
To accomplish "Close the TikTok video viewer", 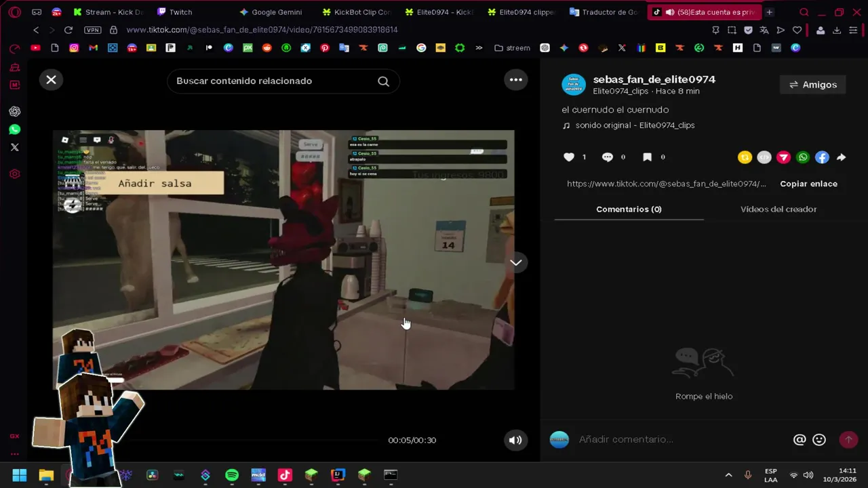I will tap(51, 80).
